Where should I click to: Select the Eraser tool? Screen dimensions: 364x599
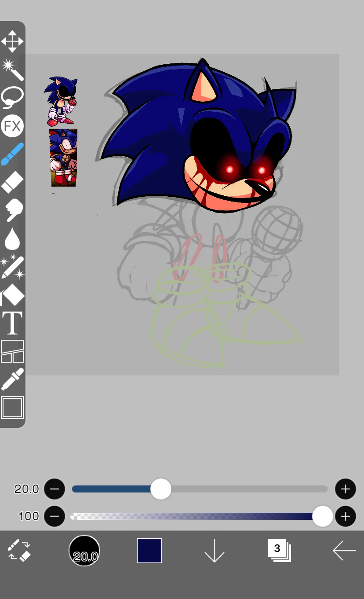(x=12, y=182)
